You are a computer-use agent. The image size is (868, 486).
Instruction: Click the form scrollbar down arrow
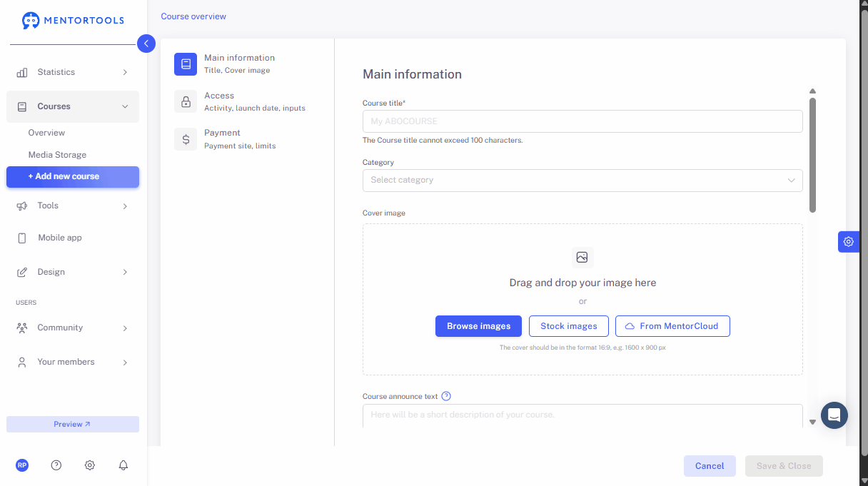coord(812,422)
